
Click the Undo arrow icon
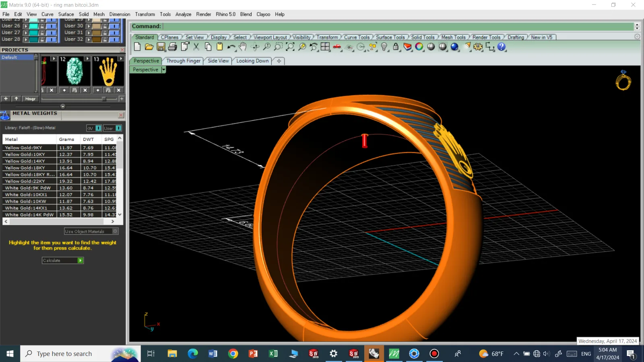pyautogui.click(x=231, y=47)
